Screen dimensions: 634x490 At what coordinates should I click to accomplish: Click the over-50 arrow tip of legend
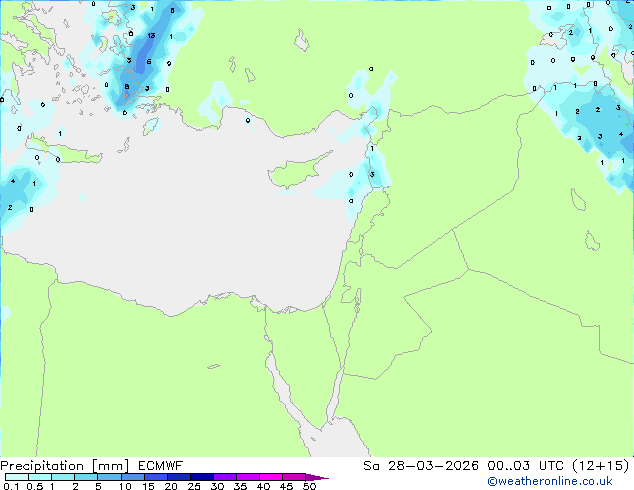coord(317,477)
